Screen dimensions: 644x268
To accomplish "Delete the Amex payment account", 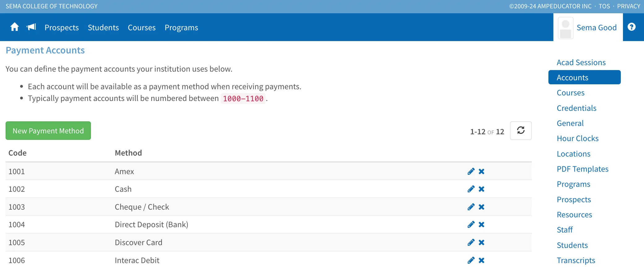I will 482,171.
